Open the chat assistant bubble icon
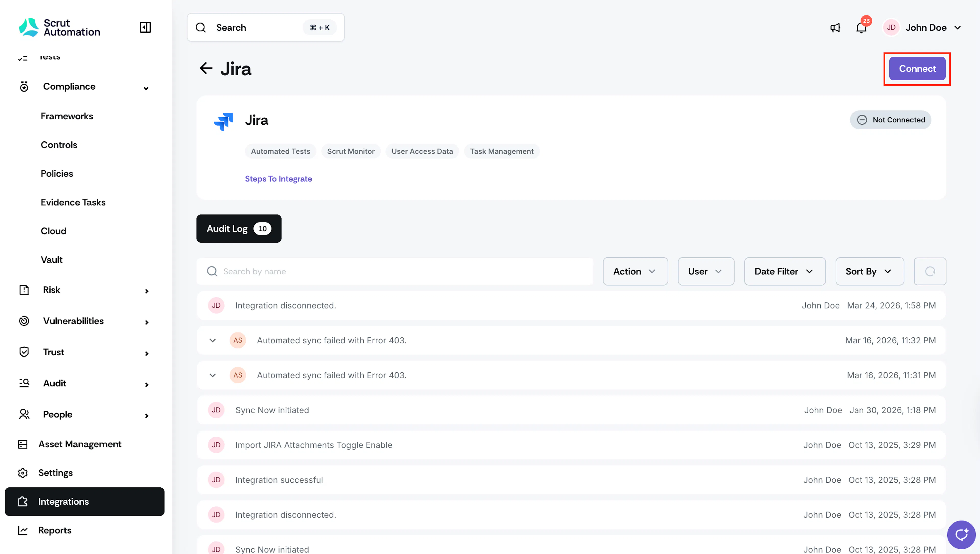Viewport: 980px width, 554px height. pos(961,535)
